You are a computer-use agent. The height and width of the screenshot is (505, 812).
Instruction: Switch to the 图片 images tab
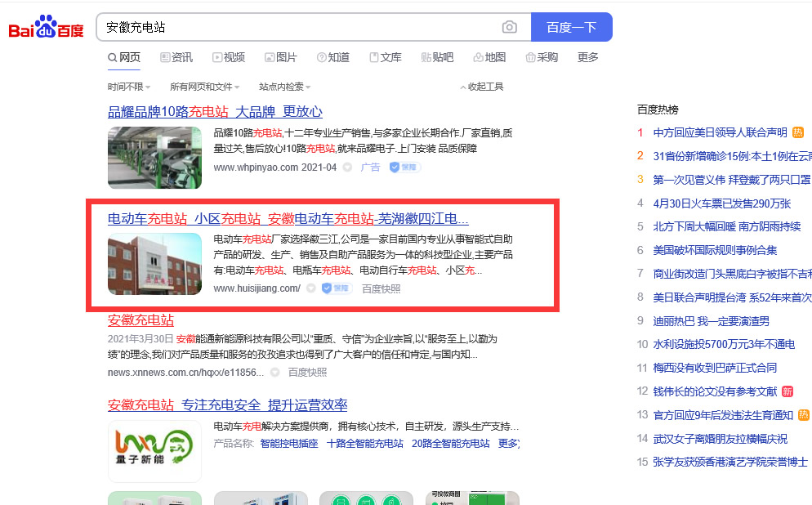281,57
